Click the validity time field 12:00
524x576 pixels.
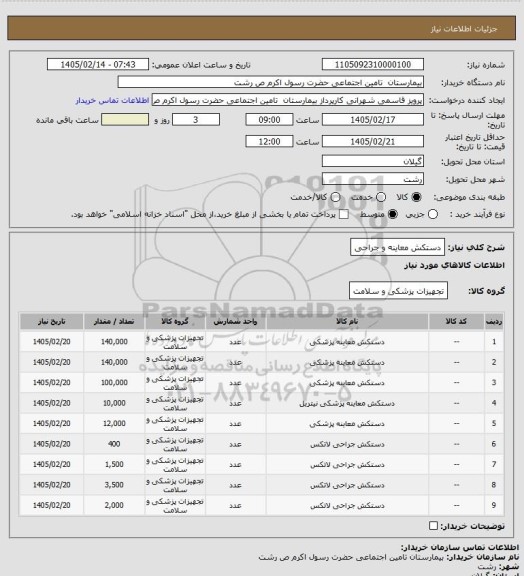[269, 141]
